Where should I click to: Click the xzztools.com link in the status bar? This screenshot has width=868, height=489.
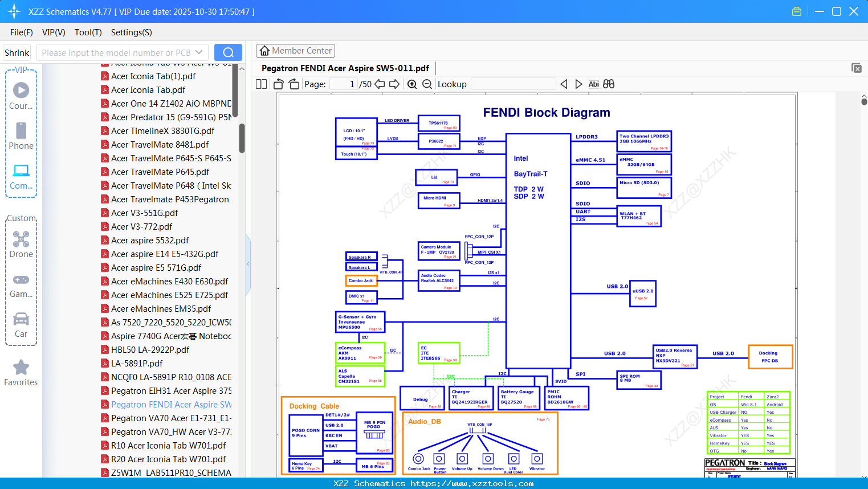(472, 483)
